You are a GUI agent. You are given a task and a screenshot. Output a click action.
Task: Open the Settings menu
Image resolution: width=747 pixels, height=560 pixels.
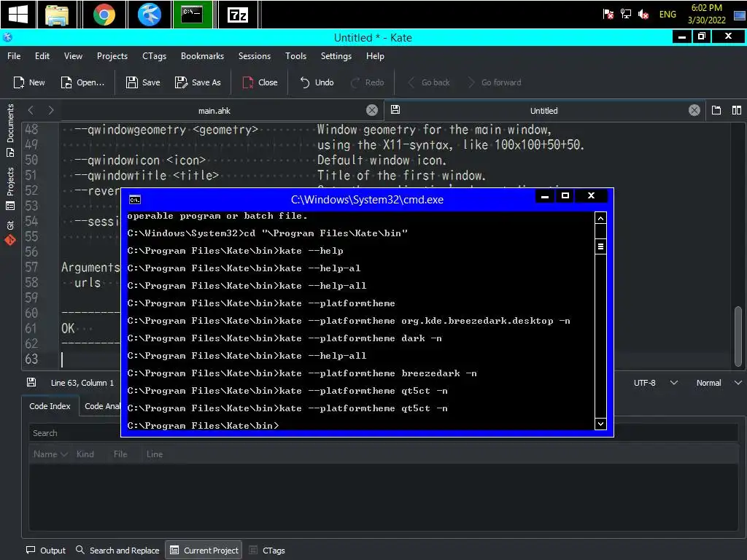click(336, 55)
